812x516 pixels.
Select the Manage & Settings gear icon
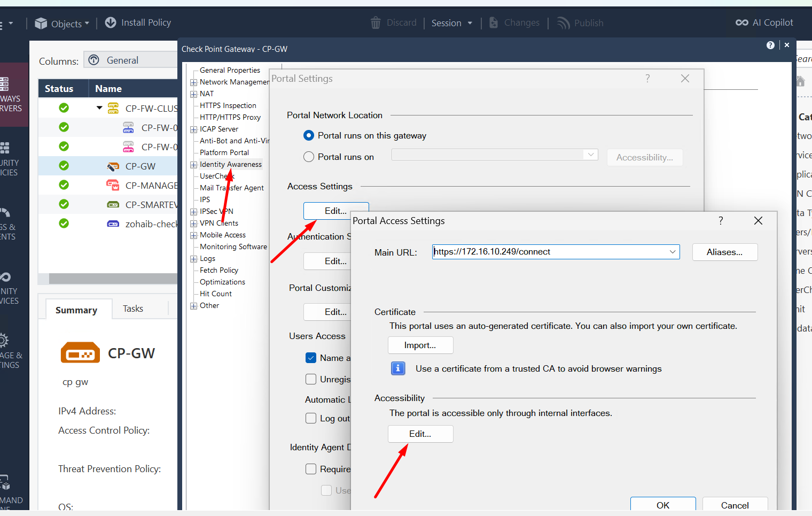tap(3, 341)
